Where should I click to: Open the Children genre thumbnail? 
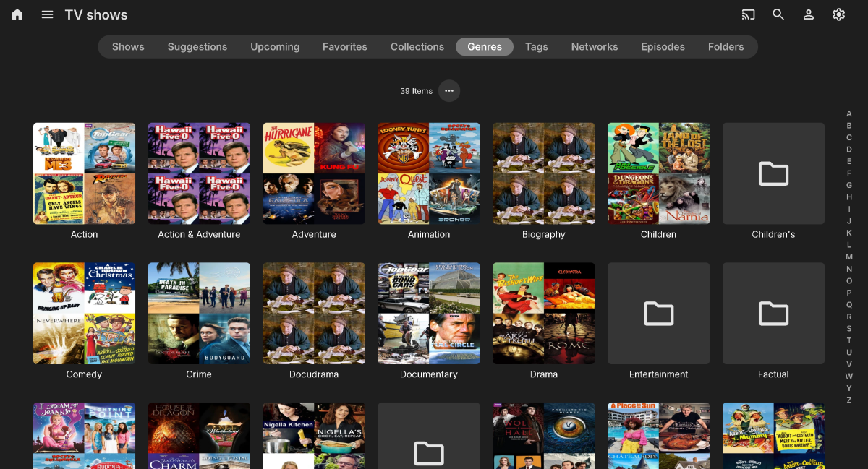(x=658, y=173)
